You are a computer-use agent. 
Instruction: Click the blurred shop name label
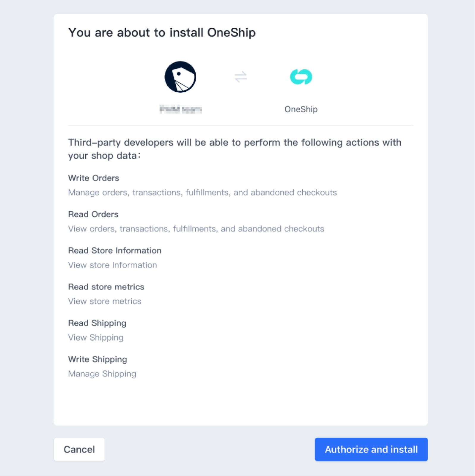point(180,109)
